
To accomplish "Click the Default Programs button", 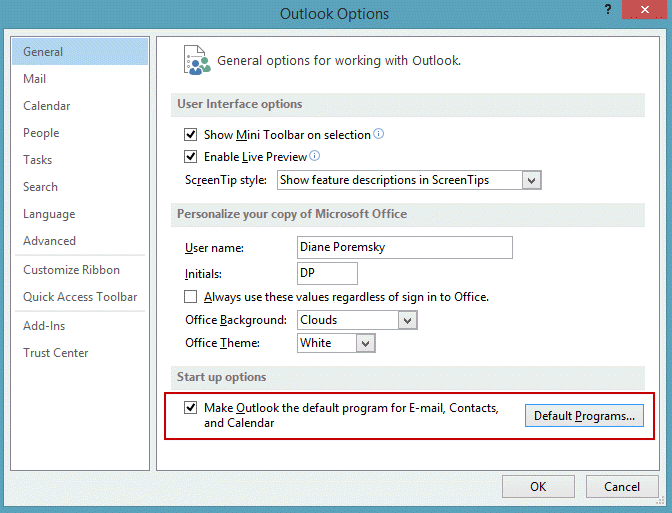I will click(x=584, y=416).
